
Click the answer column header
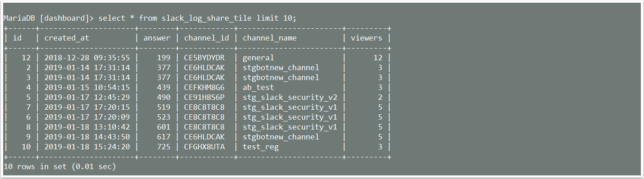click(157, 38)
